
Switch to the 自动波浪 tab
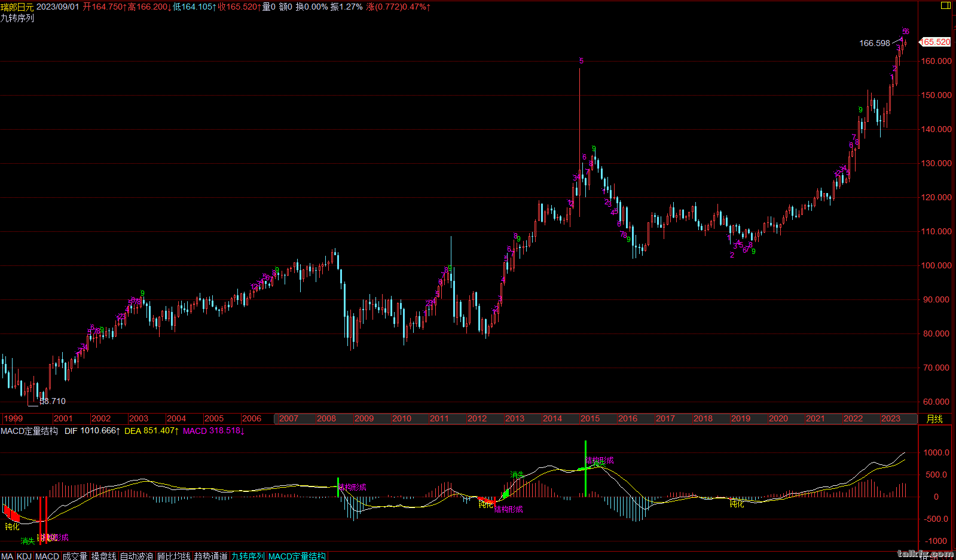[137, 556]
